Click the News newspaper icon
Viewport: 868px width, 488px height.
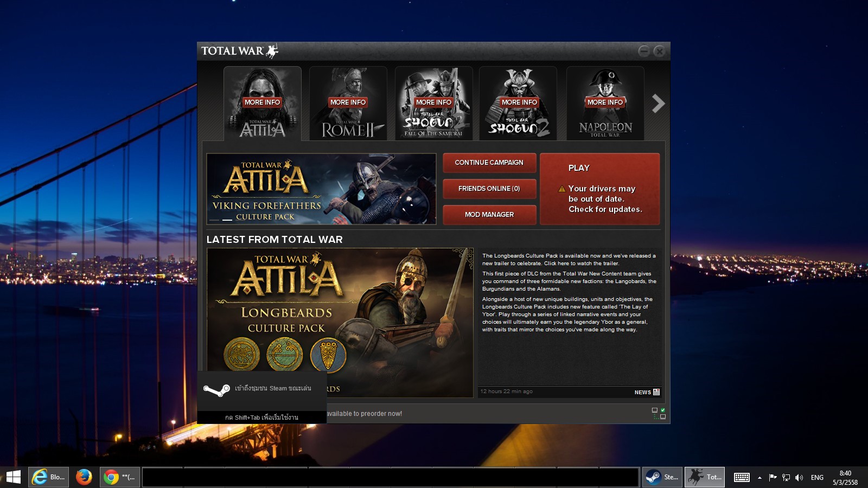(656, 392)
